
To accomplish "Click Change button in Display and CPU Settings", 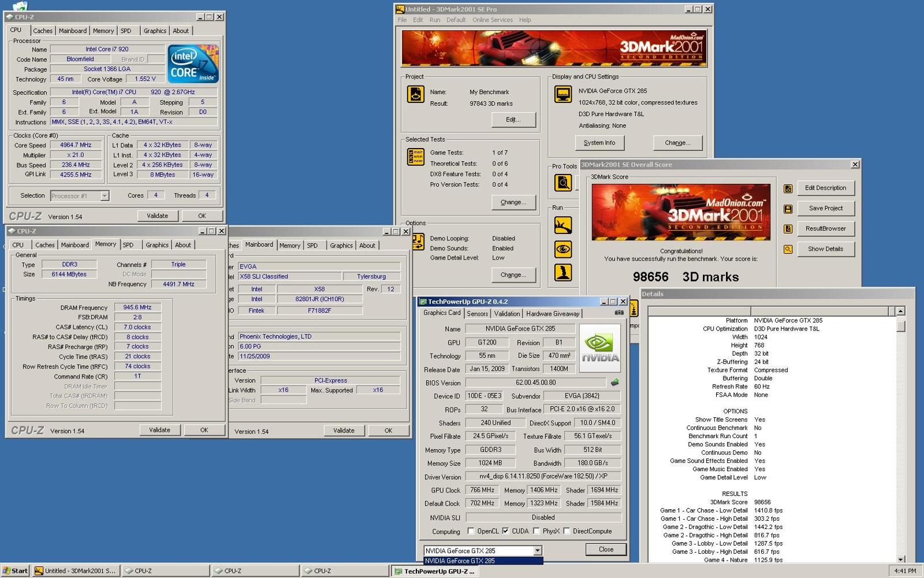I will (x=677, y=143).
